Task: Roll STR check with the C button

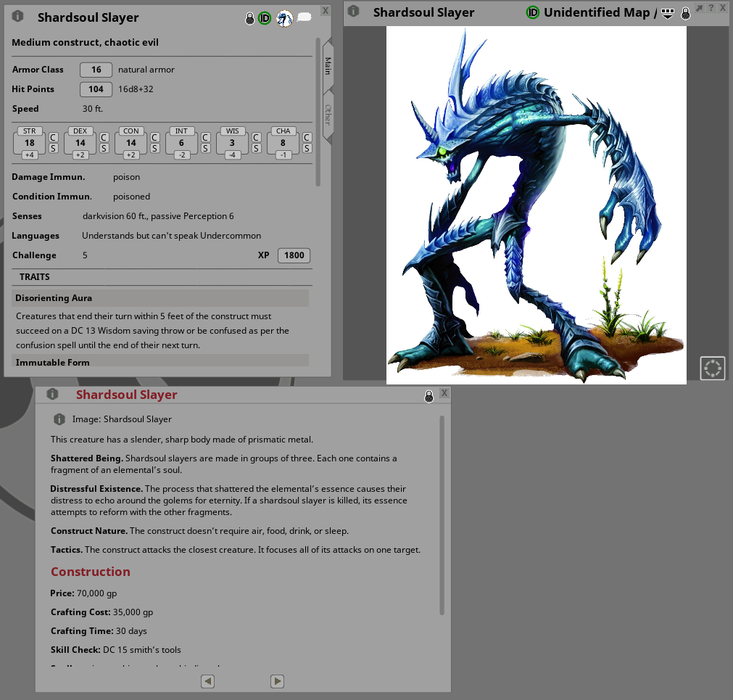Action: 54,138
